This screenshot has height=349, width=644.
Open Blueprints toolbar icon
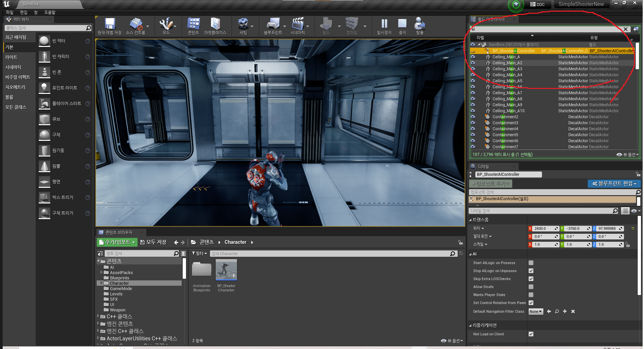[273, 24]
